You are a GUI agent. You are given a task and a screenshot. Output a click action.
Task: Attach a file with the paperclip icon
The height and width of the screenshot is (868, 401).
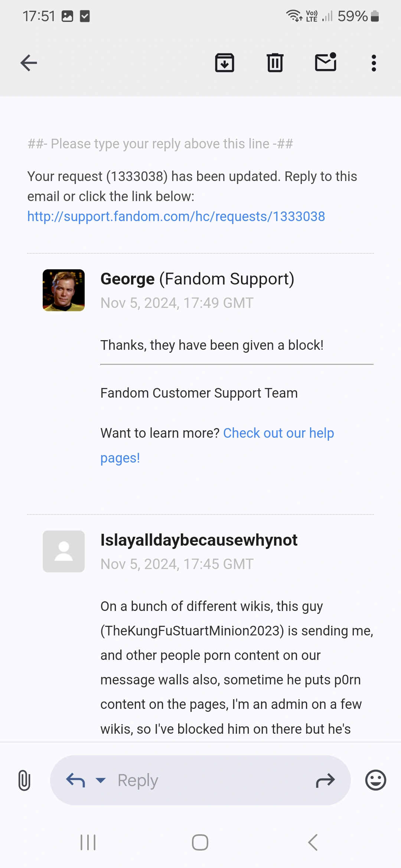click(24, 780)
